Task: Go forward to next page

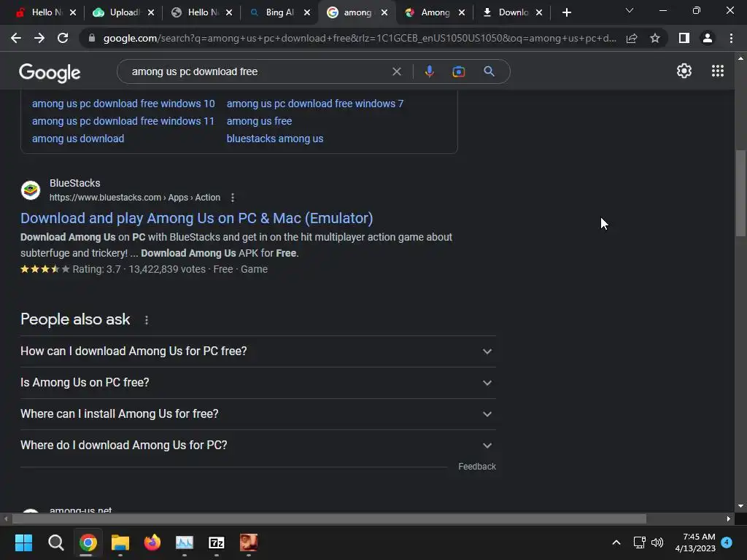Action: point(39,38)
